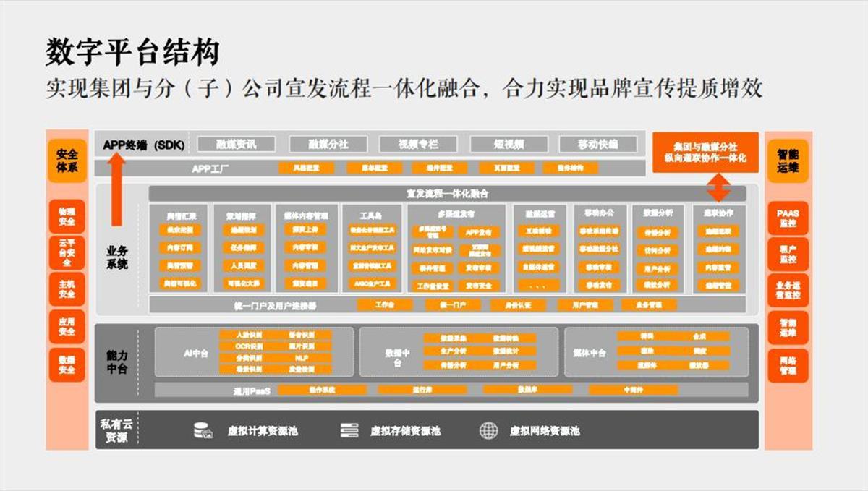Click the 集团与融媒分社 orange banner
The width and height of the screenshot is (868, 491).
pyautogui.click(x=705, y=152)
